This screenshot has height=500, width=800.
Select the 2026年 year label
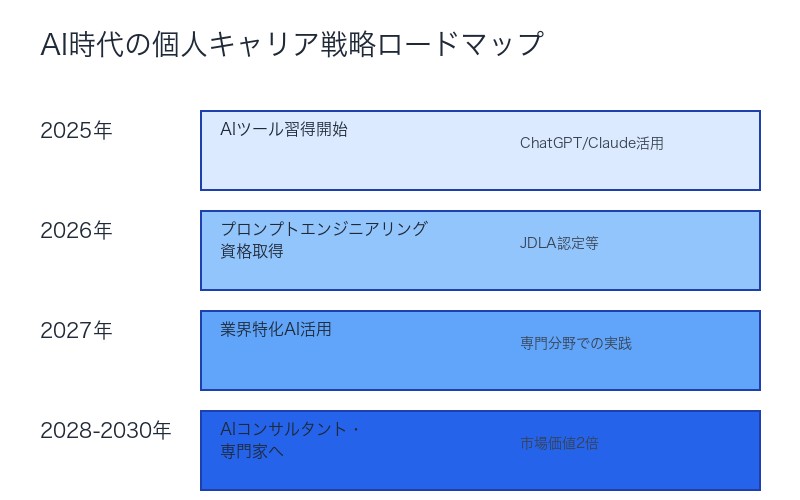76,230
